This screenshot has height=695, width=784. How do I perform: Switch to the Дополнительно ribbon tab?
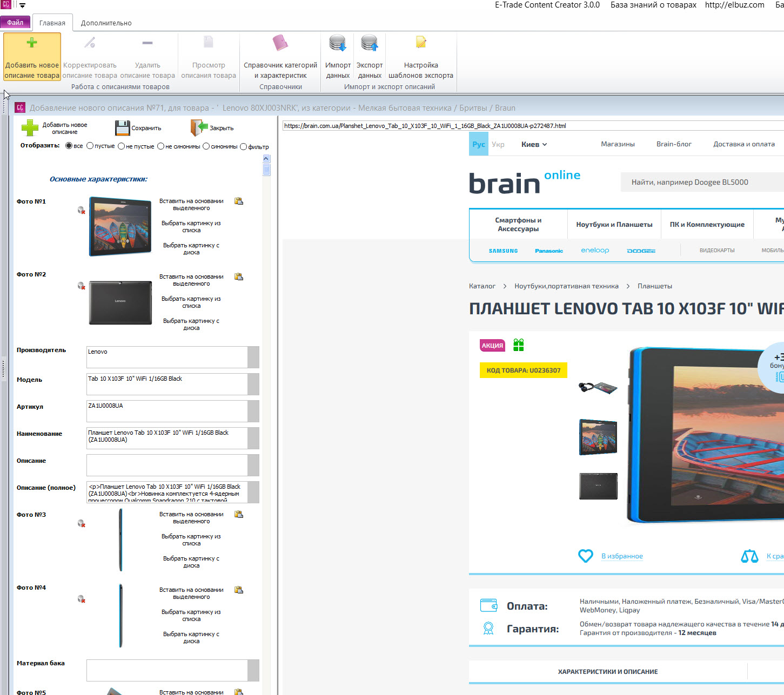pos(106,23)
